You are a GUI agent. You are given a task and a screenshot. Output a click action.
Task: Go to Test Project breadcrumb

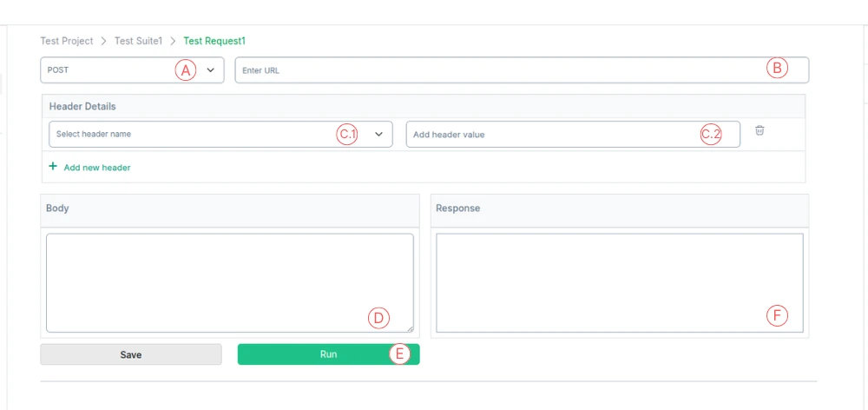click(67, 41)
